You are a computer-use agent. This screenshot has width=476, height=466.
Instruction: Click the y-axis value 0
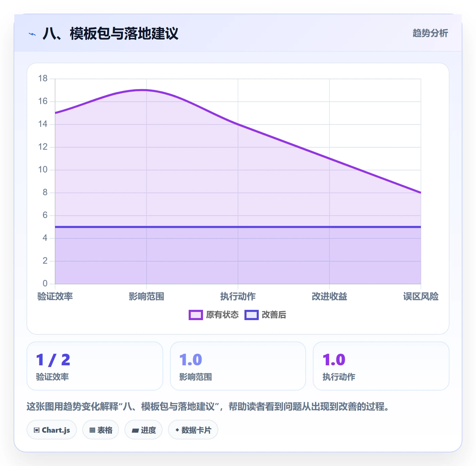(x=45, y=283)
